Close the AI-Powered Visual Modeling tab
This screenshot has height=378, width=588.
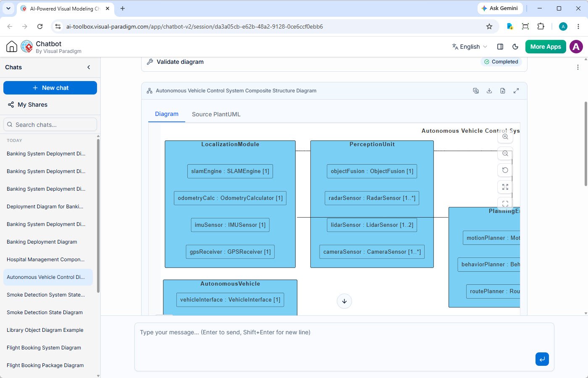[x=108, y=8]
